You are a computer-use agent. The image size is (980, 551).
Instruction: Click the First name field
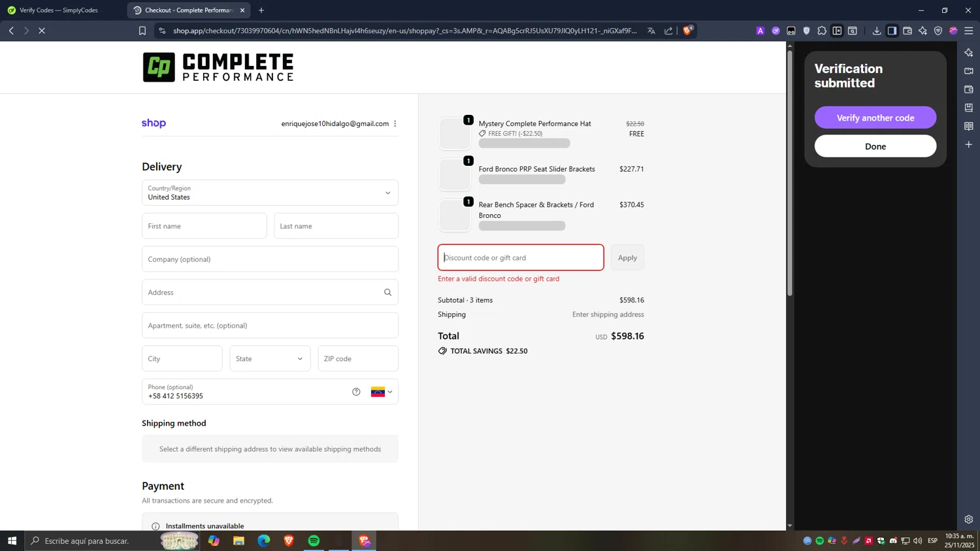pyautogui.click(x=204, y=226)
